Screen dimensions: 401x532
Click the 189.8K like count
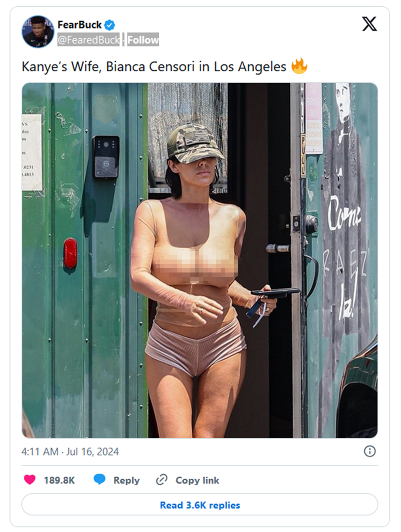click(x=59, y=480)
